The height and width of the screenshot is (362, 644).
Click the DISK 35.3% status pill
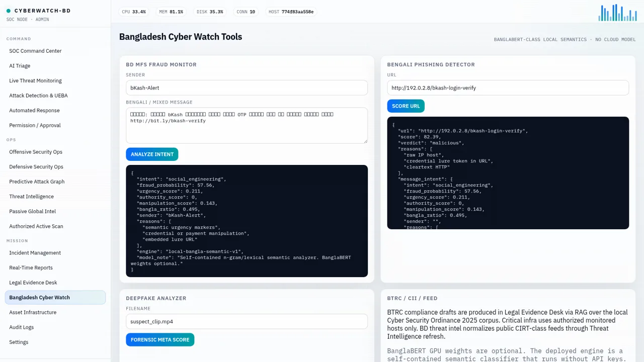[210, 12]
